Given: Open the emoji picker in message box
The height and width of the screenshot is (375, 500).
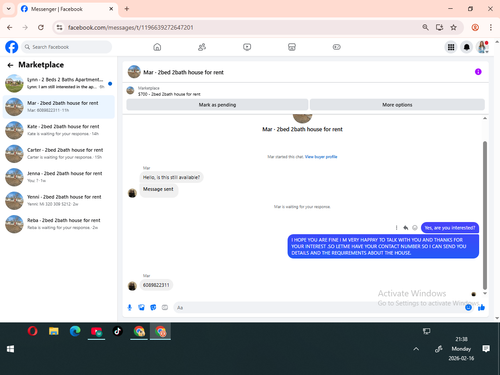Looking at the screenshot, I should click(468, 307).
